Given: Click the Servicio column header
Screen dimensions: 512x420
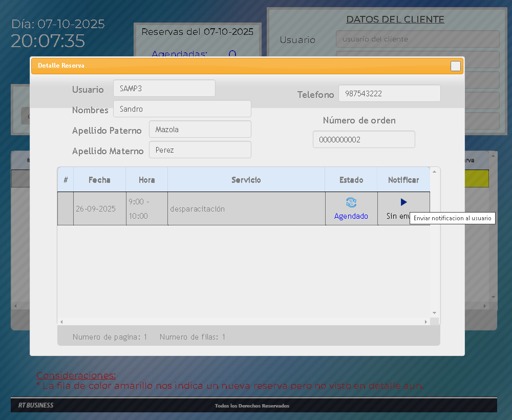Looking at the screenshot, I should click(x=246, y=180).
